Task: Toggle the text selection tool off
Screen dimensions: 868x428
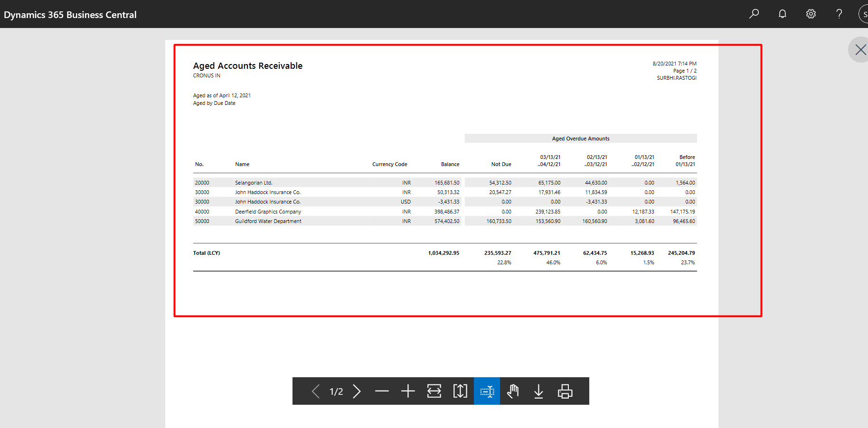Action: click(x=487, y=391)
